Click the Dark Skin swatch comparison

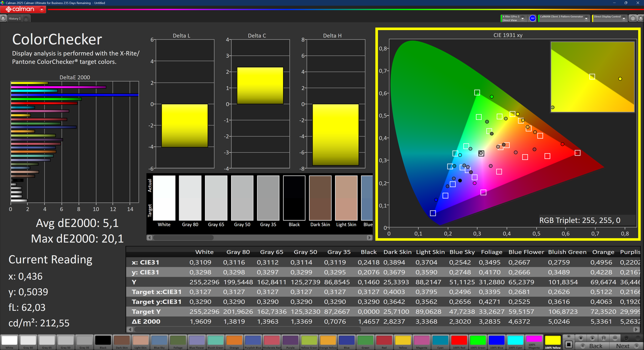tap(320, 198)
